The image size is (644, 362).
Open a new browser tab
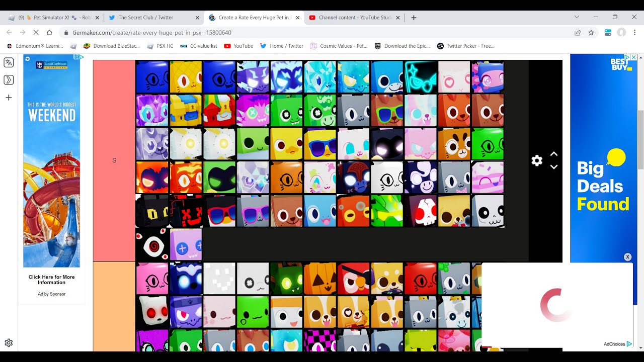tap(414, 17)
